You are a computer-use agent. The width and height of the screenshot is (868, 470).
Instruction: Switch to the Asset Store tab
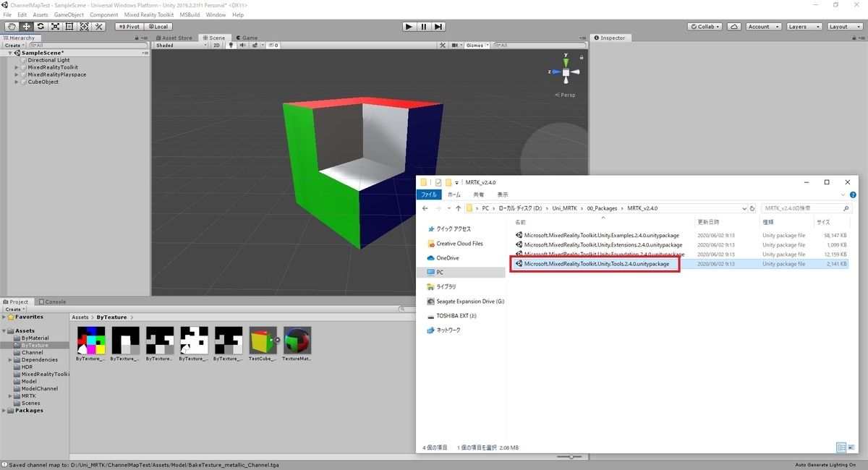pos(174,38)
